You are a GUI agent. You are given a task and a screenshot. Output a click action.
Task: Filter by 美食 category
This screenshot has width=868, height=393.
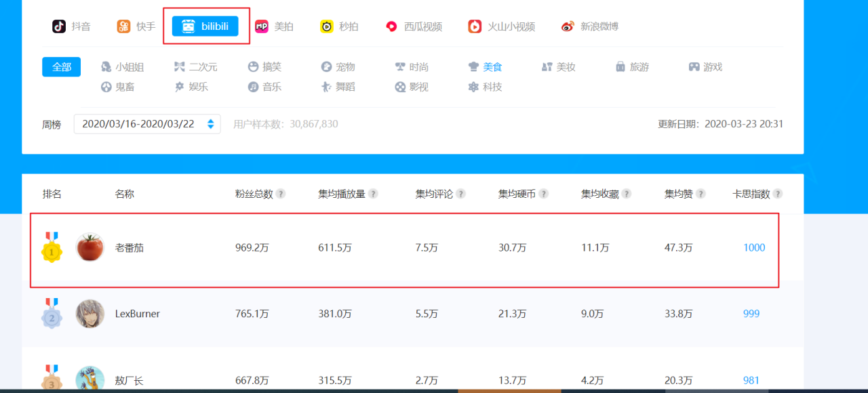486,67
